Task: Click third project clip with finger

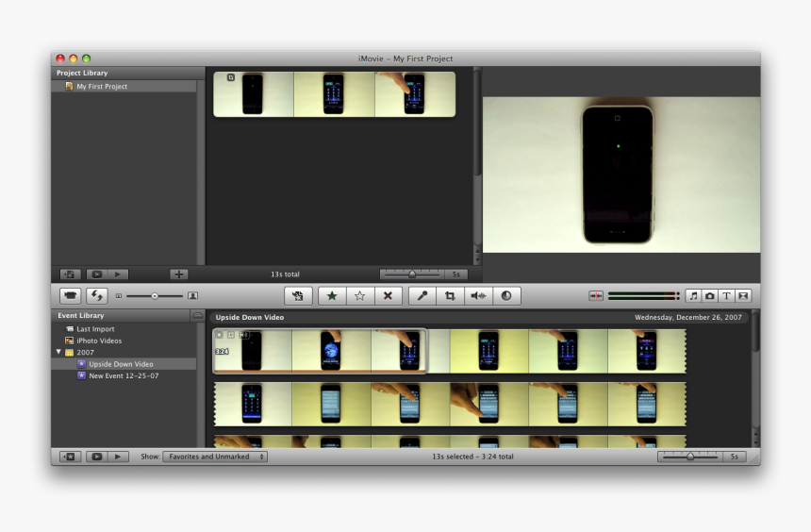Action: pos(415,94)
